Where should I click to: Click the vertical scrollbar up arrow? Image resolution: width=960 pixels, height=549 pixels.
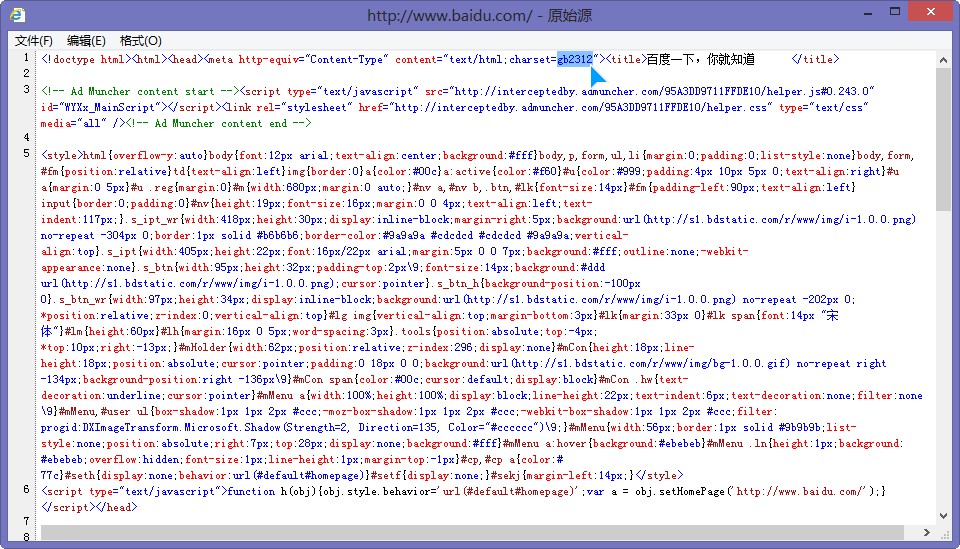[x=943, y=60]
